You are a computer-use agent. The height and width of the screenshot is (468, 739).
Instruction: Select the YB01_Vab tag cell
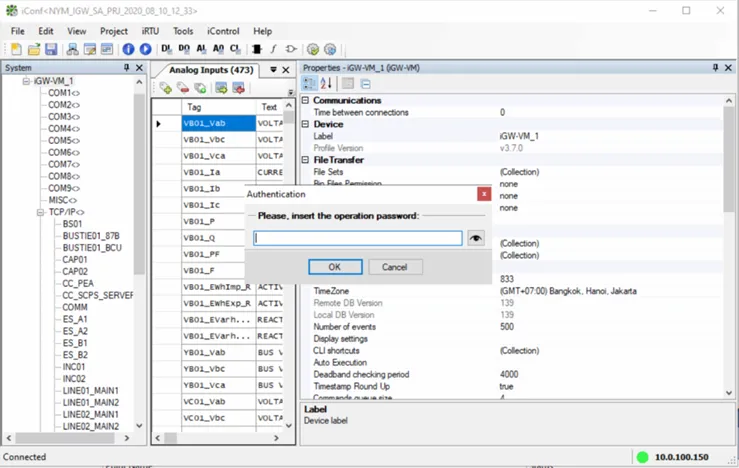pos(219,353)
